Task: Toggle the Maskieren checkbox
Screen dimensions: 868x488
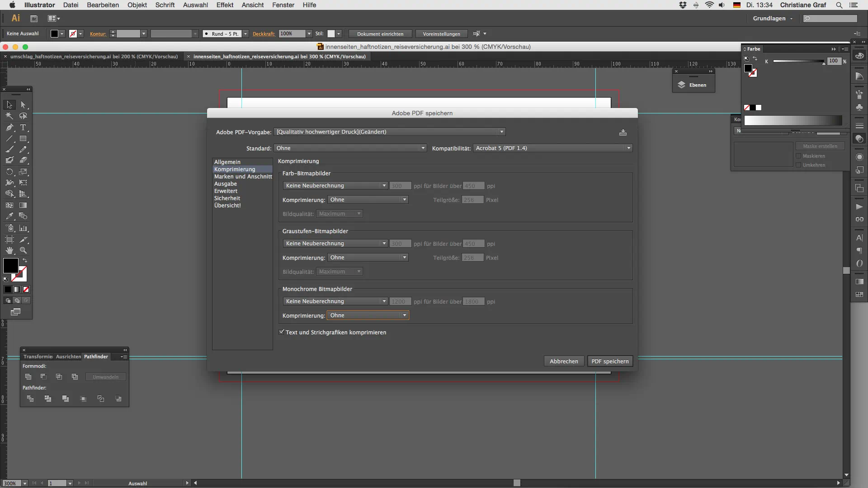Action: point(799,156)
